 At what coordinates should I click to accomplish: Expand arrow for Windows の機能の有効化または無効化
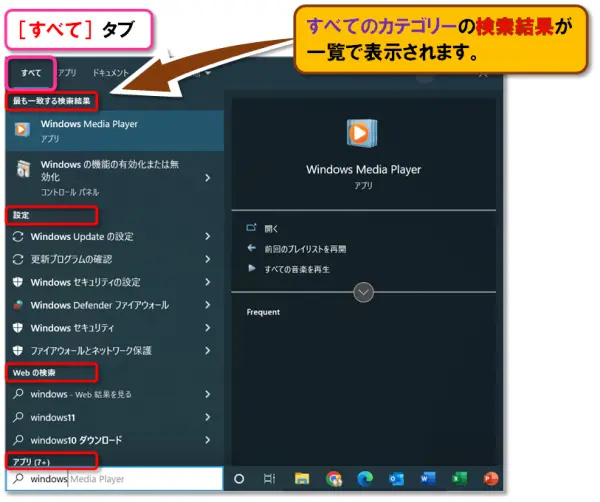(x=207, y=178)
